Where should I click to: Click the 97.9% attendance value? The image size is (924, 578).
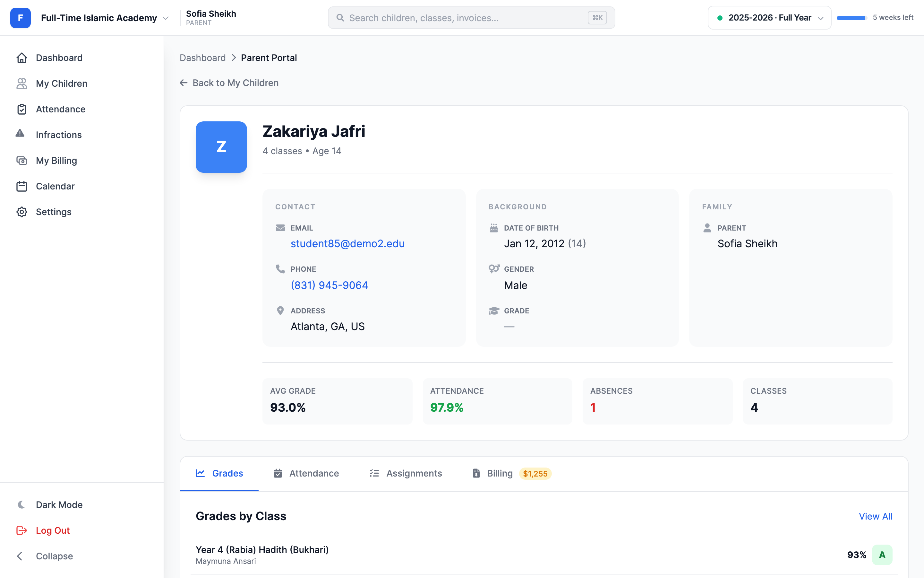point(447,407)
